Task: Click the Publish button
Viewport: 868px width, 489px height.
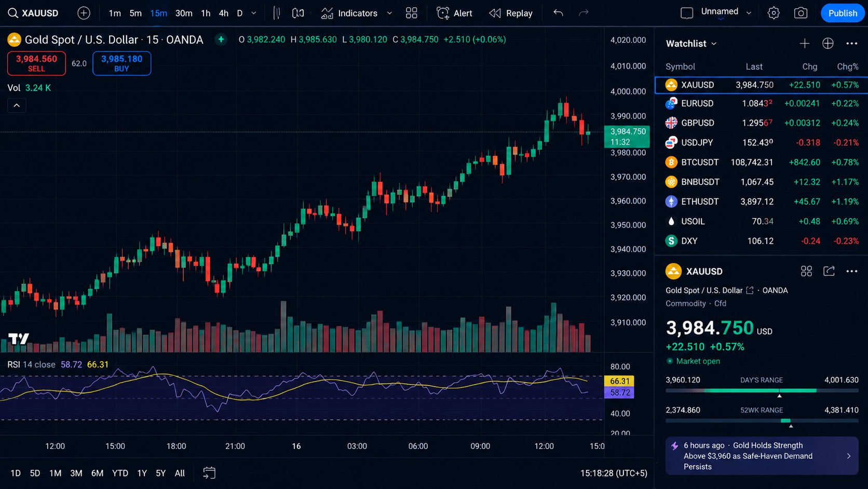Action: 843,13
